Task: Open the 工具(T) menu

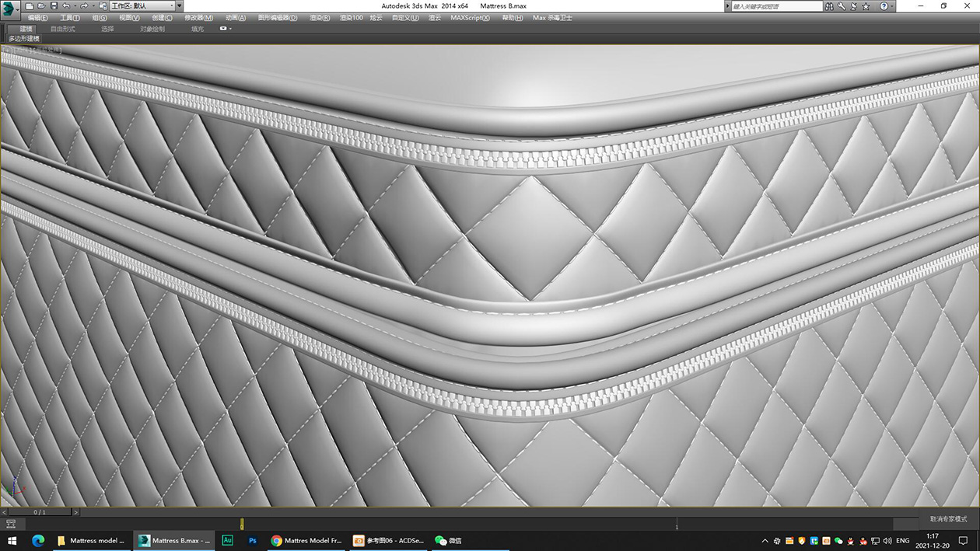Action: [70, 18]
